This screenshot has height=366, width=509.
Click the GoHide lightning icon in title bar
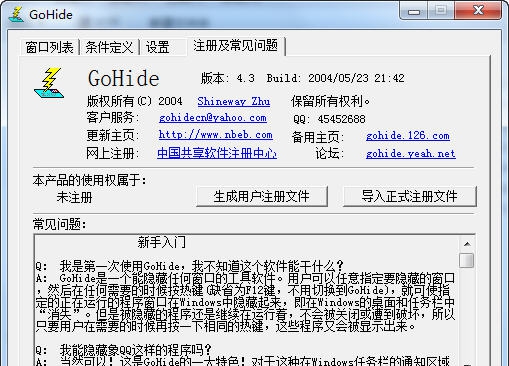pyautogui.click(x=16, y=14)
